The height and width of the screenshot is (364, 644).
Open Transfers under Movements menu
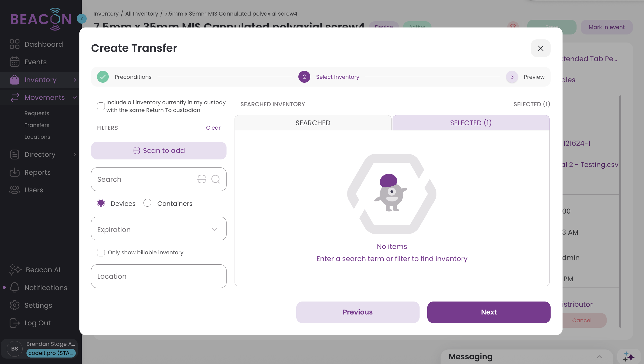pyautogui.click(x=37, y=125)
